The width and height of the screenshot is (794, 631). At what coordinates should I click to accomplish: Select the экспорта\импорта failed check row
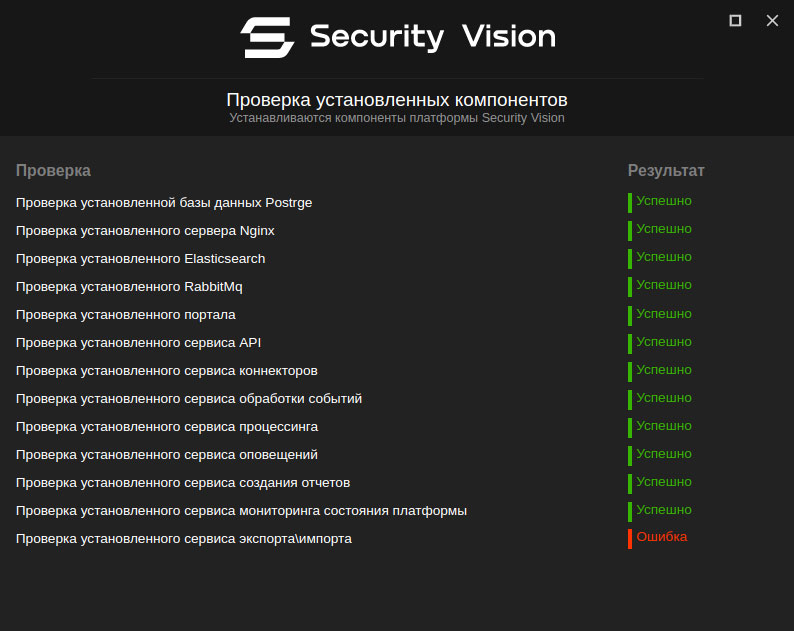point(184,539)
